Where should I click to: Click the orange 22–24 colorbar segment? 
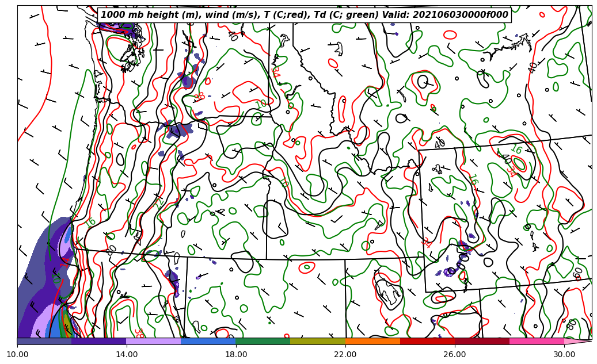coord(372,341)
